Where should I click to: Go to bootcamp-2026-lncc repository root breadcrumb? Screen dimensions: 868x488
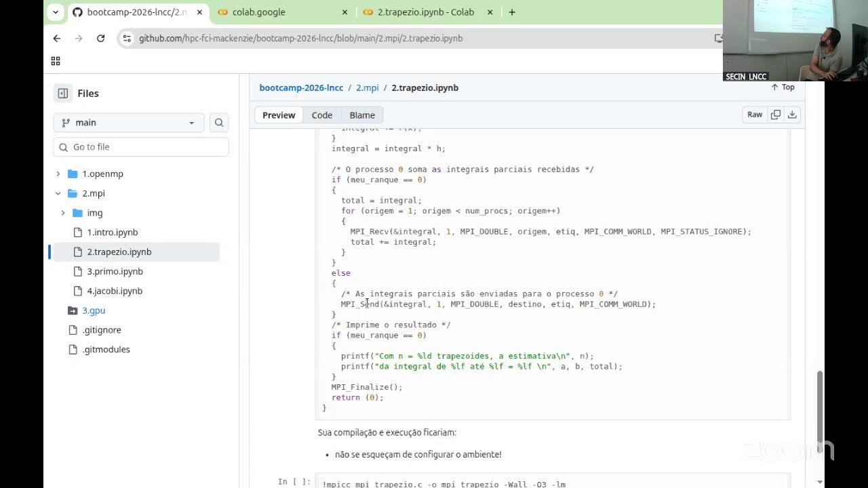click(x=301, y=88)
